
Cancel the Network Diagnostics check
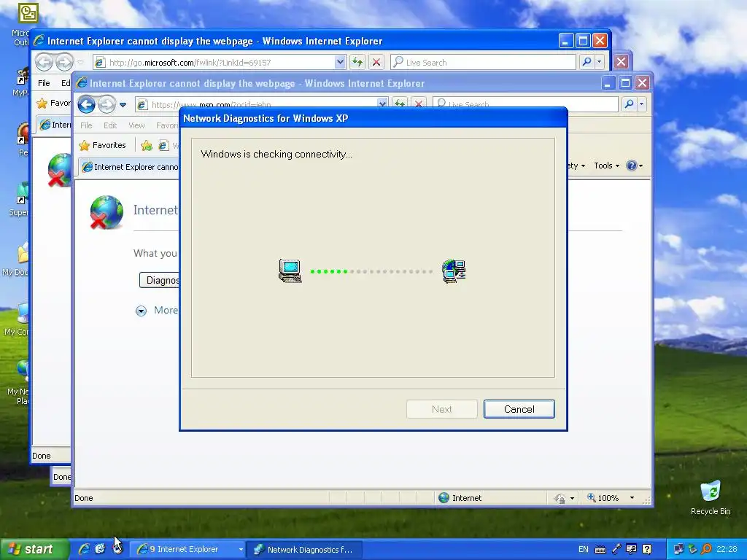pyautogui.click(x=519, y=409)
